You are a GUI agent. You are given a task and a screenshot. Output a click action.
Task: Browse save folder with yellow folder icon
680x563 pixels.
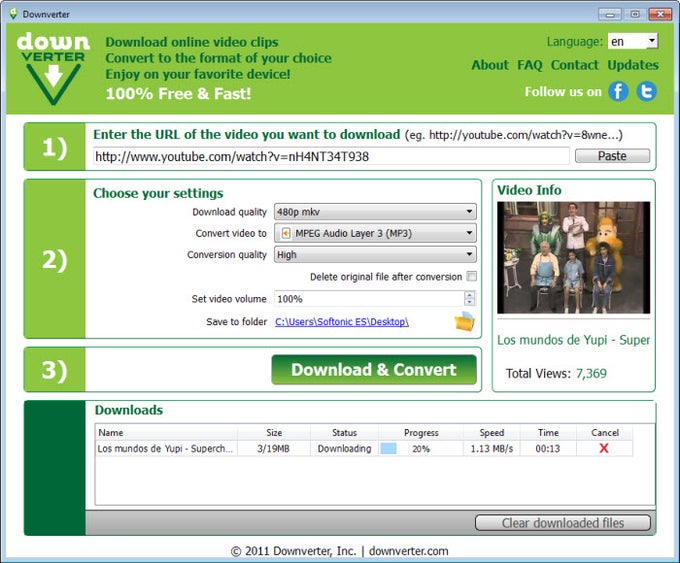coord(464,321)
